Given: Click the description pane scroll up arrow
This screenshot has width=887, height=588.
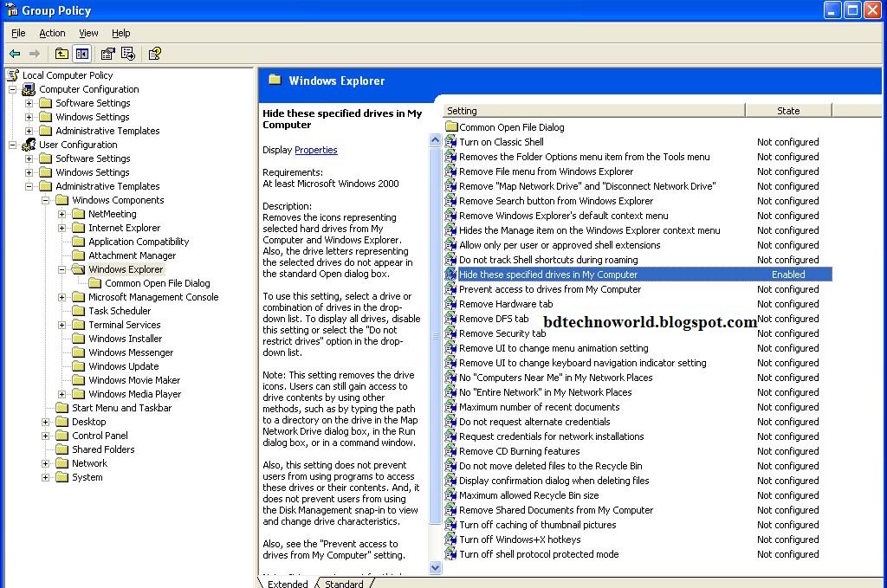Looking at the screenshot, I should (x=435, y=139).
